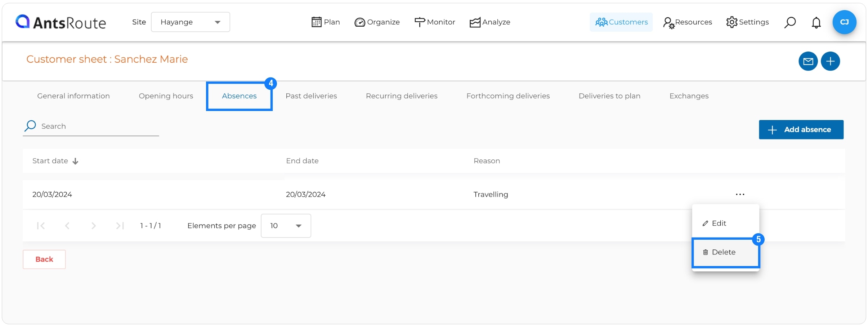Open the Organize menu
868x328 pixels.
coord(377,22)
